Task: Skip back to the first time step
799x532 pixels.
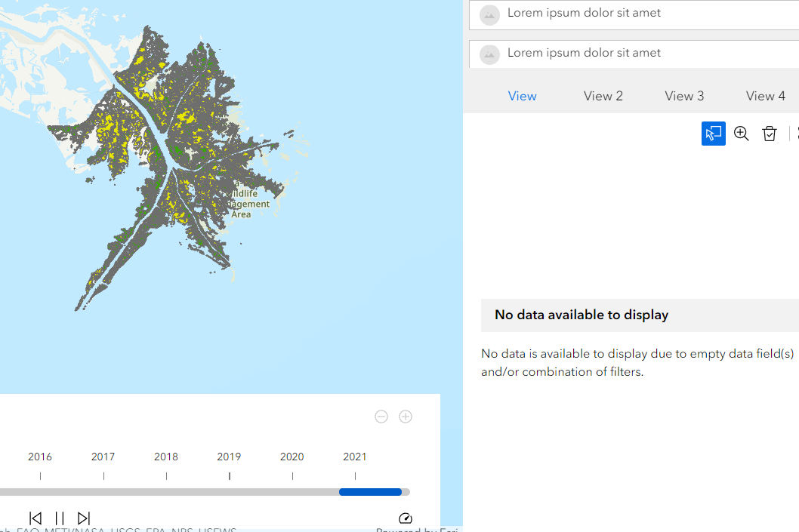Action: click(x=35, y=518)
